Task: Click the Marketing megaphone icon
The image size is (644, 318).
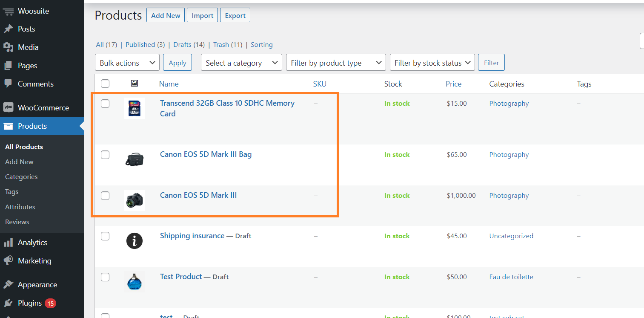Action: 8,261
